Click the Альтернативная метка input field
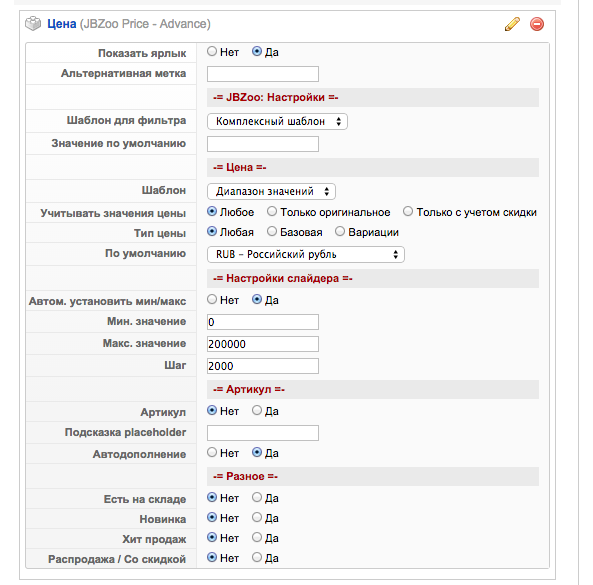593x585 pixels. [263, 74]
